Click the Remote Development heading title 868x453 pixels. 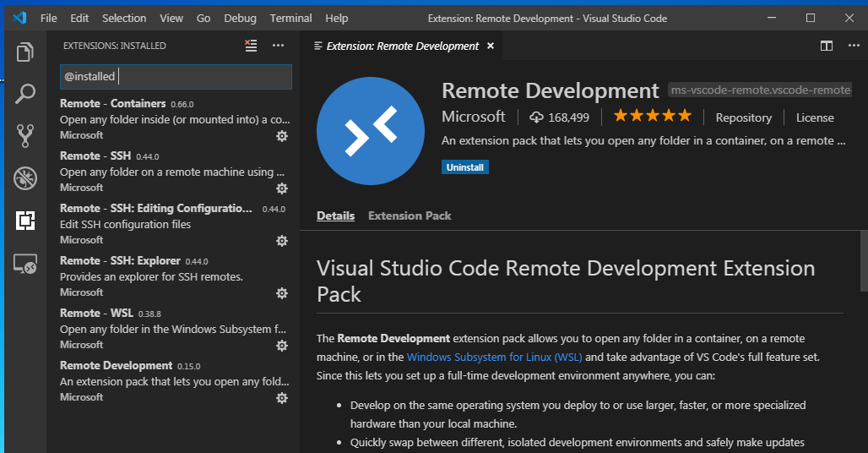(551, 90)
